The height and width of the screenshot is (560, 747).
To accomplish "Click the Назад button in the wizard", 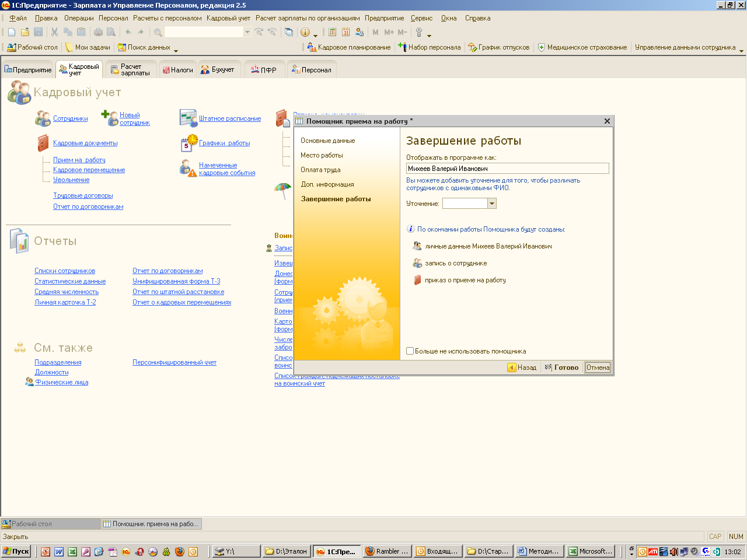I will 522,367.
